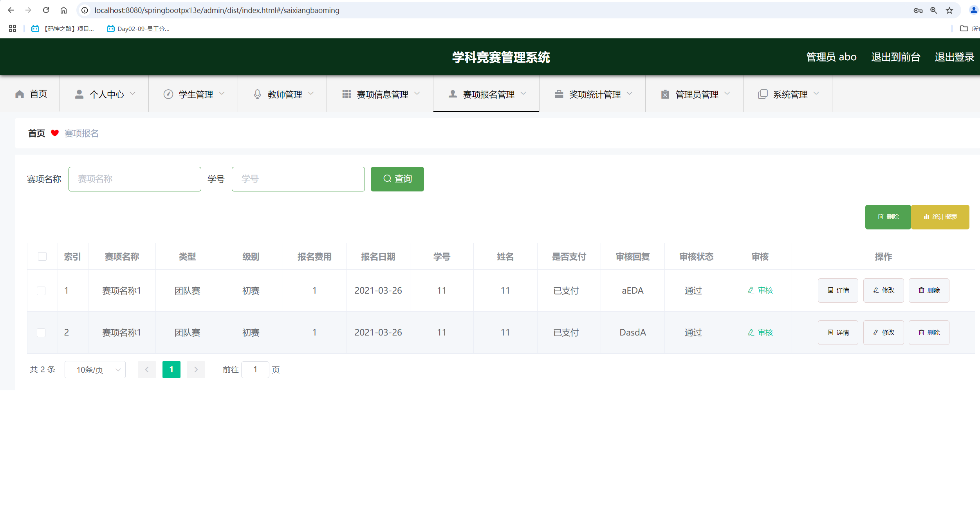Click 退出到前台 link
Image resolution: width=980 pixels, height=516 pixels.
[896, 57]
